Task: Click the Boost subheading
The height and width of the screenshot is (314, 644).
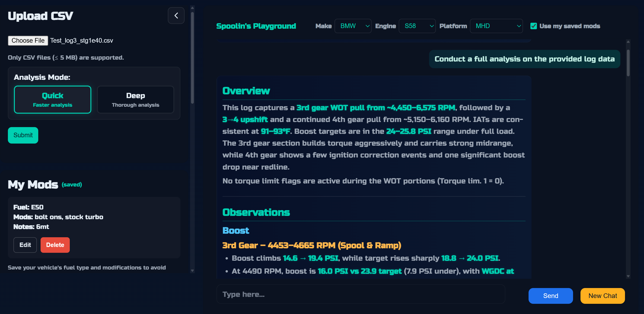Action: click(x=236, y=231)
